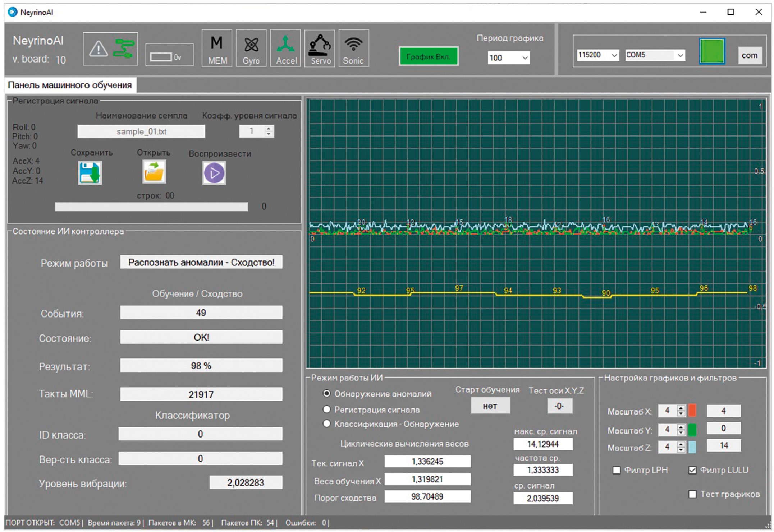The width and height of the screenshot is (774, 532).
Task: Click the NeyrinoAI title bar app icon
Action: tap(13, 12)
